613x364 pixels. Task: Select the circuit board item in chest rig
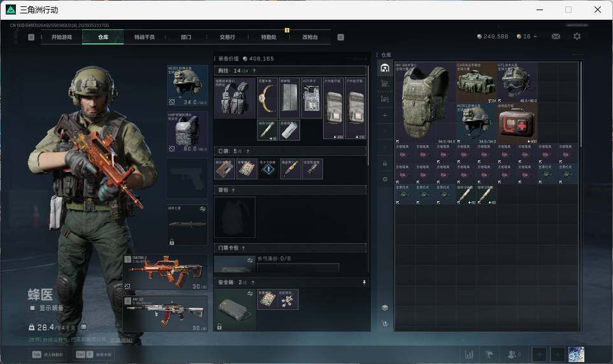[x=312, y=97]
